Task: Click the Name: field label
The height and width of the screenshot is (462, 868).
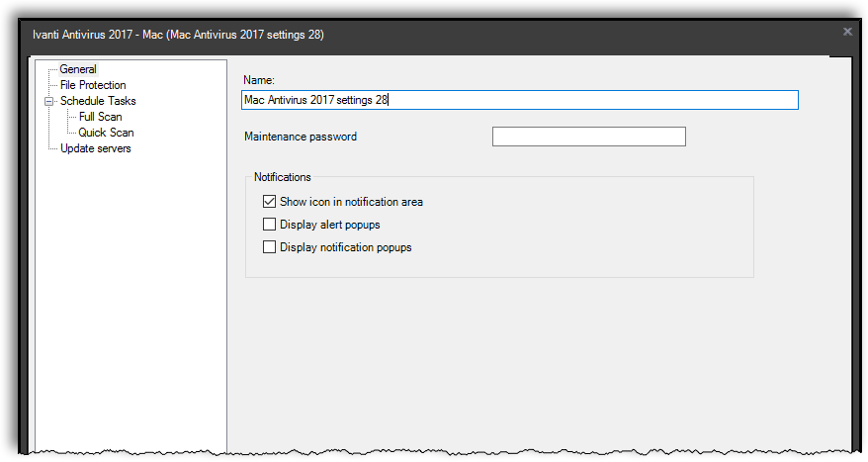Action: 258,78
